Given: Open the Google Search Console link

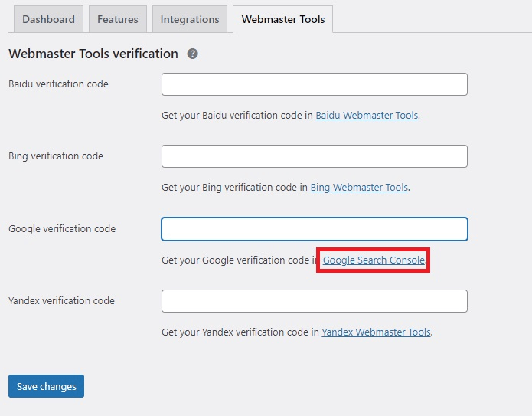Looking at the screenshot, I should coord(373,260).
